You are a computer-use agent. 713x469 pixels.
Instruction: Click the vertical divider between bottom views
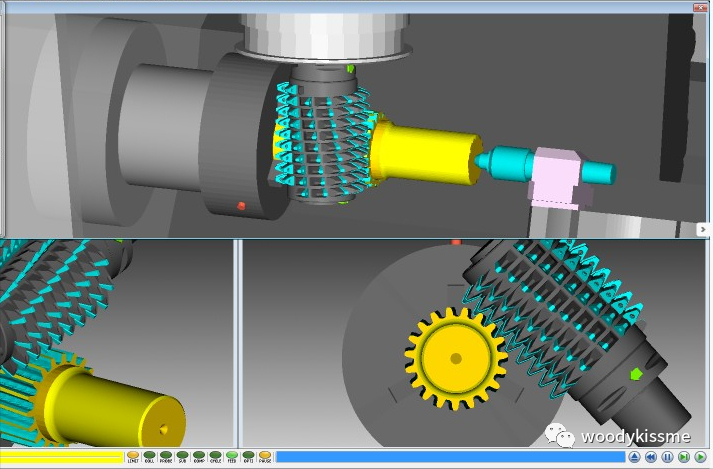[238, 342]
